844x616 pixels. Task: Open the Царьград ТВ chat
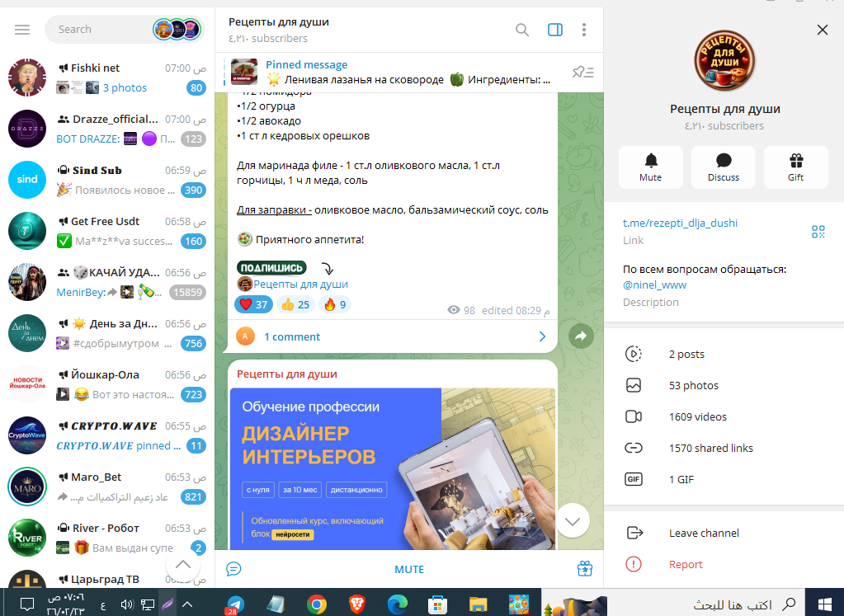[x=107, y=576]
